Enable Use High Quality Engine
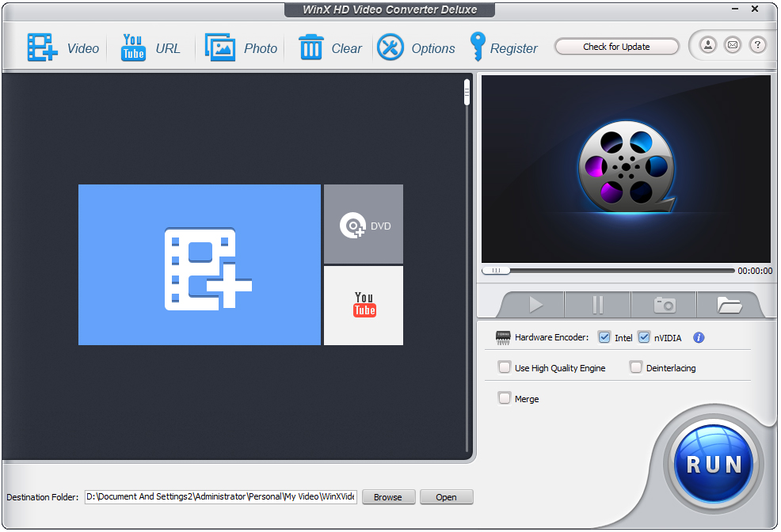This screenshot has height=532, width=781. tap(505, 367)
